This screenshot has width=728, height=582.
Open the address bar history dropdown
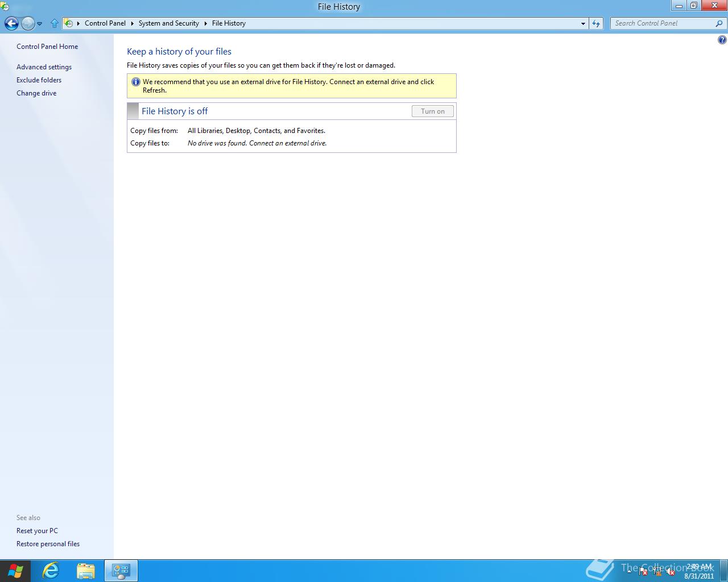click(x=583, y=23)
